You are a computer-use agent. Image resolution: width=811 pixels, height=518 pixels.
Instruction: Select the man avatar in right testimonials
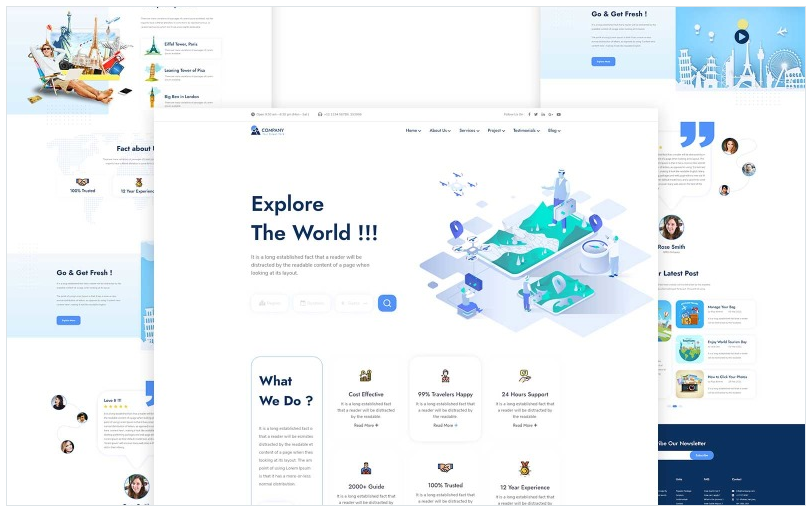748,169
